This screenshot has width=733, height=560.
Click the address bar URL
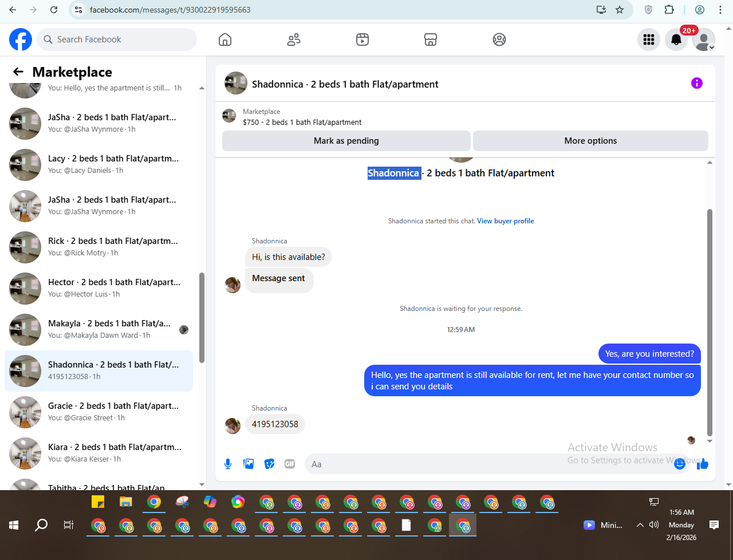point(170,10)
